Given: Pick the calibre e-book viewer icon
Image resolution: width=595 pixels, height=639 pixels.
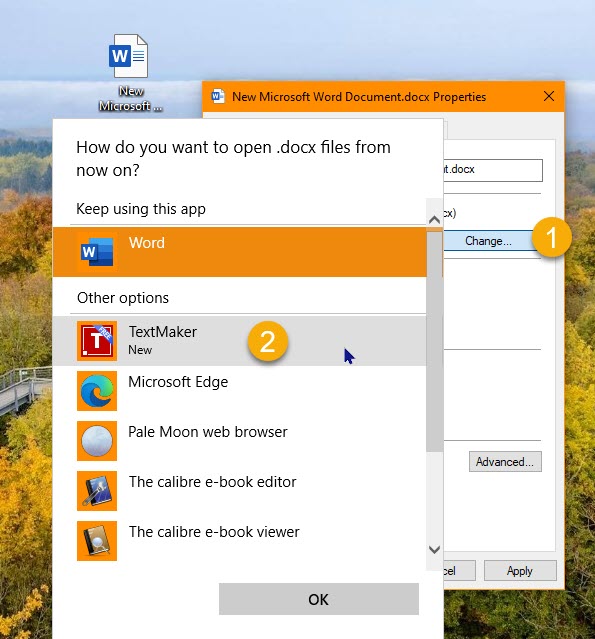Looking at the screenshot, I should [97, 541].
